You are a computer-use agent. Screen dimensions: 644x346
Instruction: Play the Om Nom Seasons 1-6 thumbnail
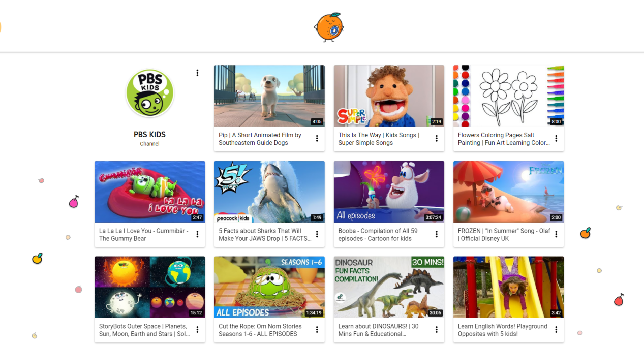(x=269, y=287)
